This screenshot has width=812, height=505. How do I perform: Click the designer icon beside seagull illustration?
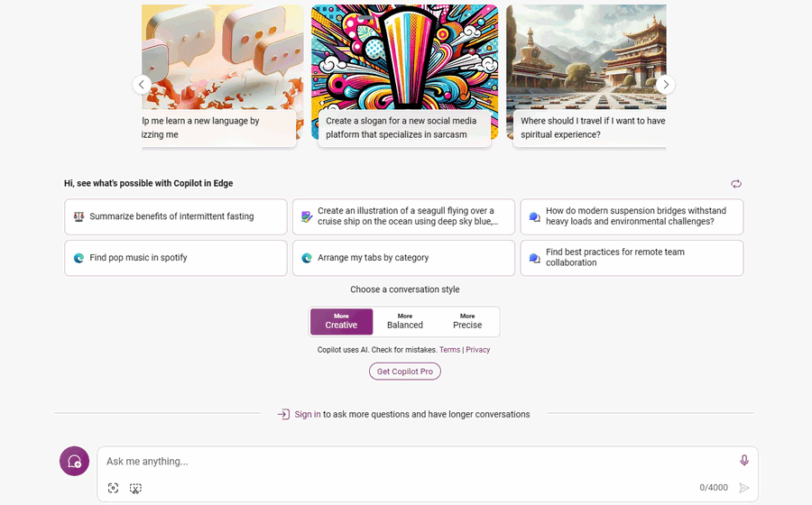tap(307, 216)
